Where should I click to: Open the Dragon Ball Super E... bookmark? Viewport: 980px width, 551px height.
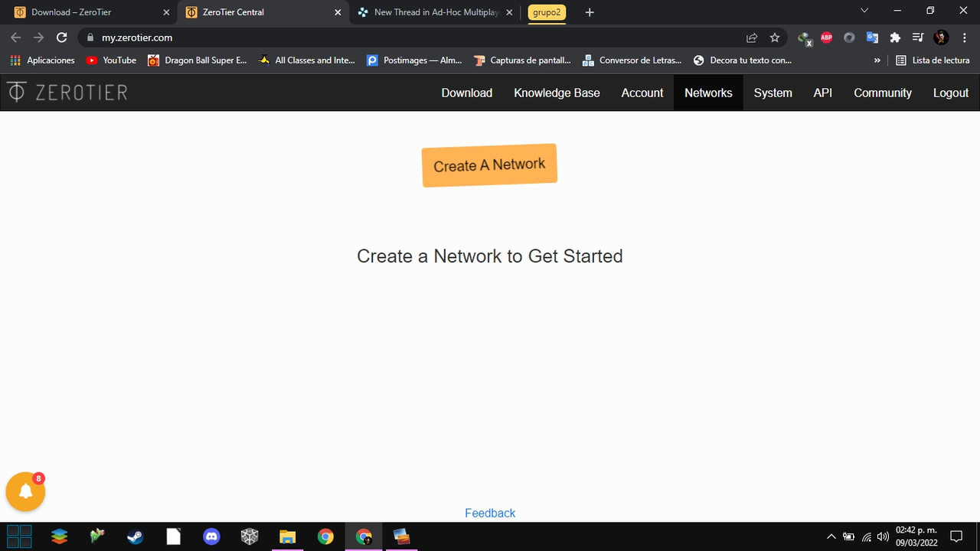point(198,60)
